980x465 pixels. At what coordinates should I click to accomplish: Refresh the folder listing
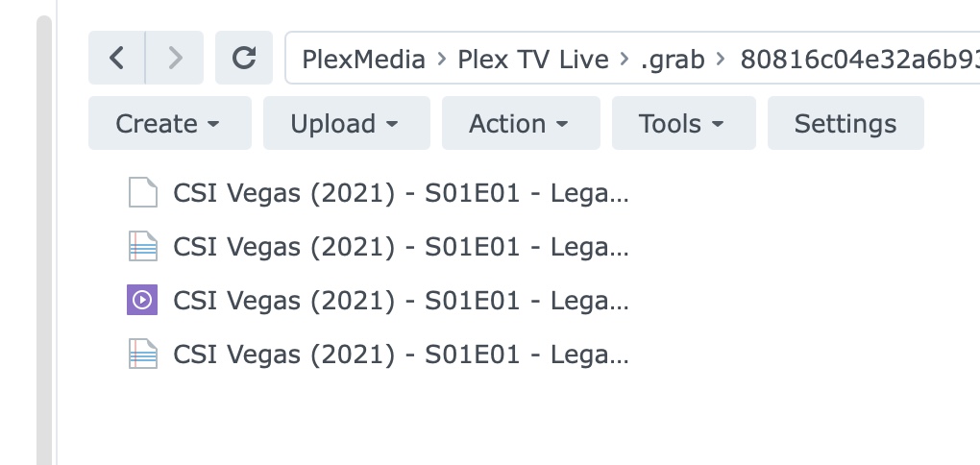click(x=244, y=59)
